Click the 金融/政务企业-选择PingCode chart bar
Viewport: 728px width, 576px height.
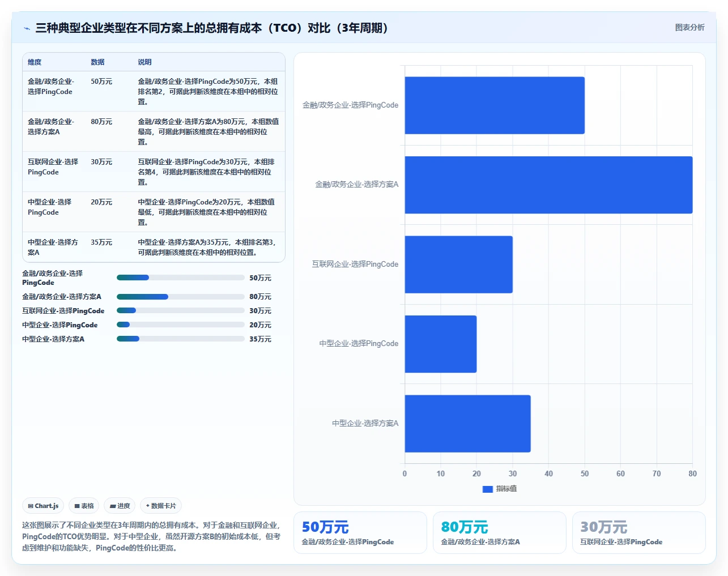pyautogui.click(x=495, y=105)
